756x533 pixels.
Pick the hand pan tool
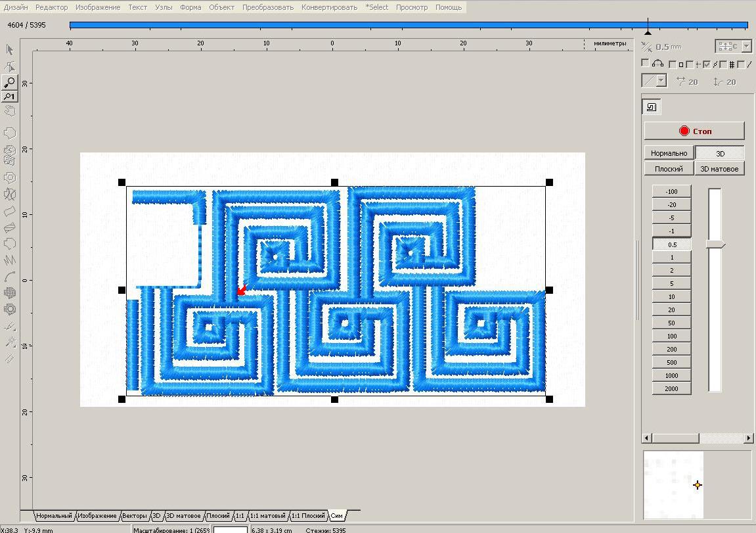[x=10, y=112]
